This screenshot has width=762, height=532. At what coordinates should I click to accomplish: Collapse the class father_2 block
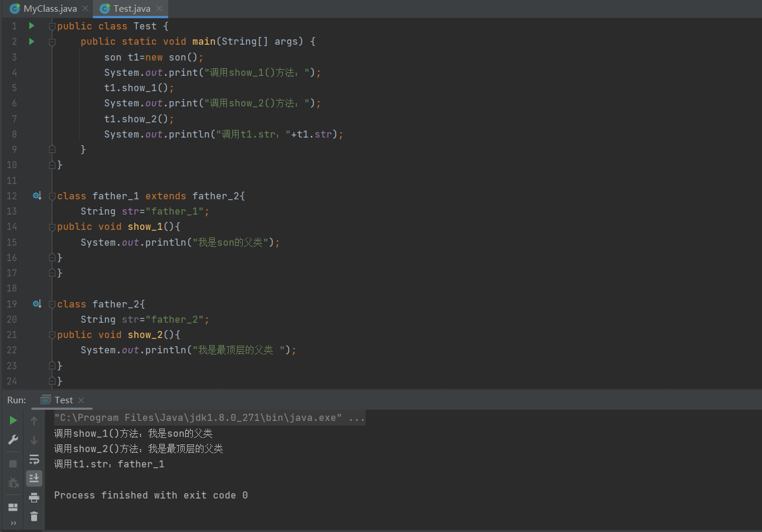(52, 305)
